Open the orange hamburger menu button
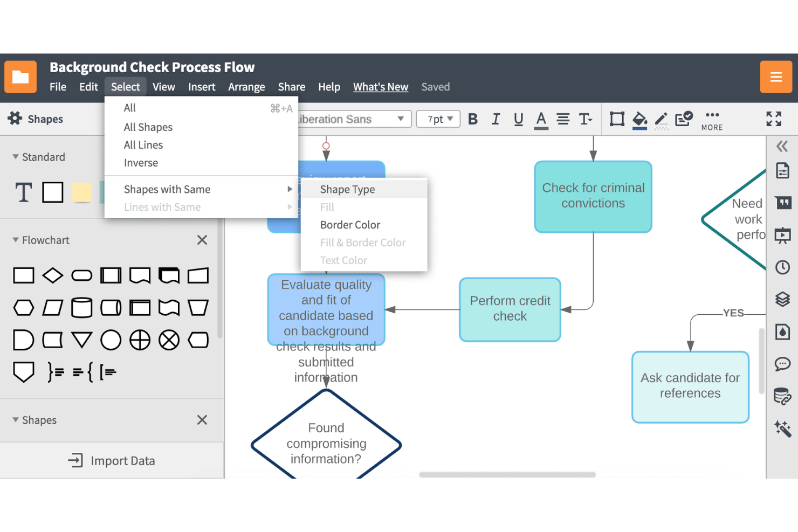The width and height of the screenshot is (798, 532). click(776, 77)
